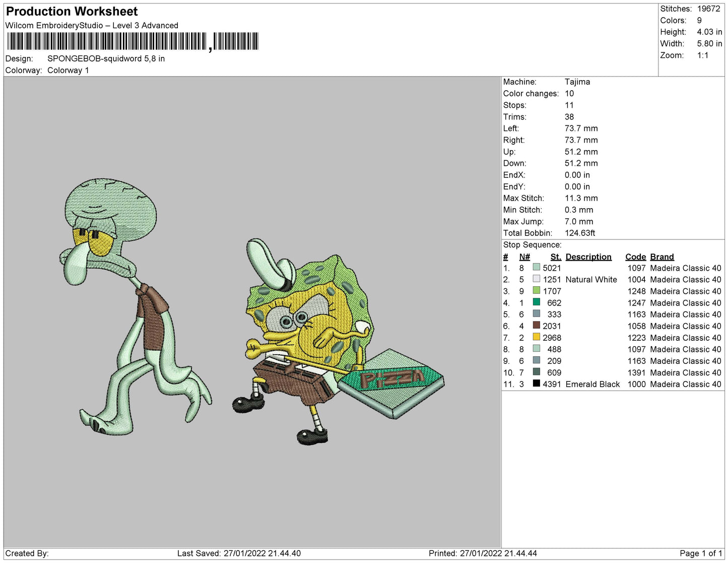Click the Stops value 11
Viewport: 728px width, 563px height.
click(x=569, y=105)
